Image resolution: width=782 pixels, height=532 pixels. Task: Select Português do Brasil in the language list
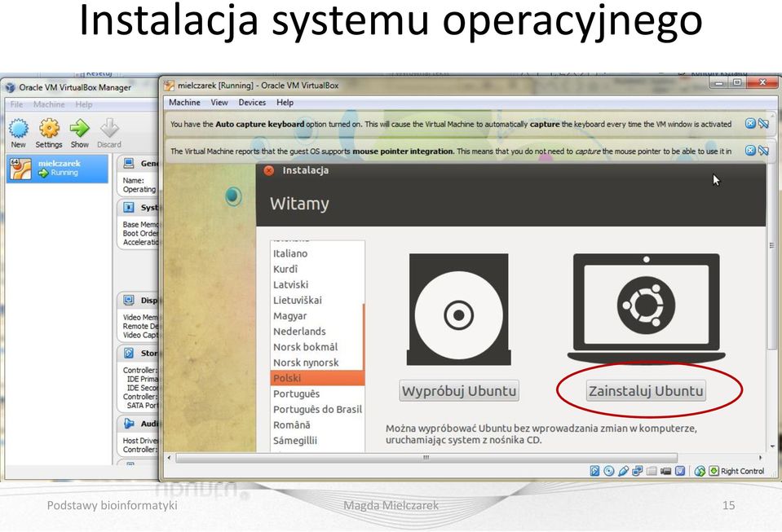317,409
